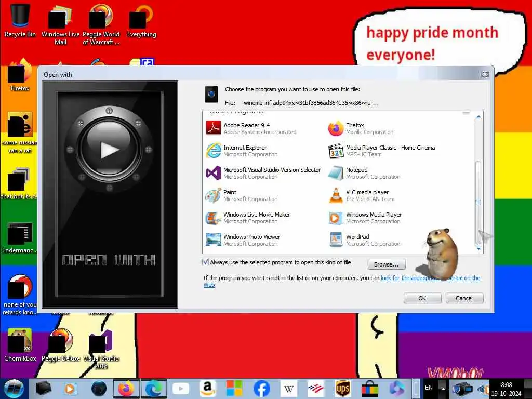532x399 pixels.
Task: Open YouTube taskbar shortcut
Action: (x=180, y=389)
